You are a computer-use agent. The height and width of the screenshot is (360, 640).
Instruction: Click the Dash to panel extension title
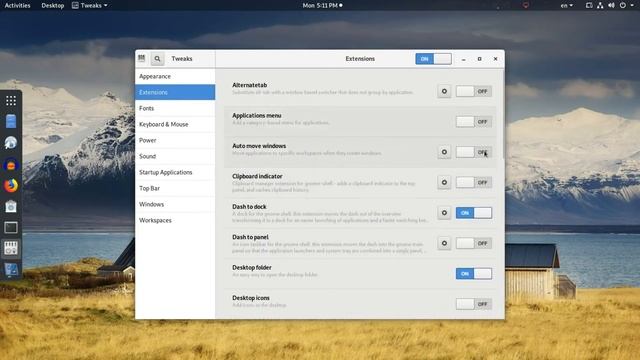[250, 237]
